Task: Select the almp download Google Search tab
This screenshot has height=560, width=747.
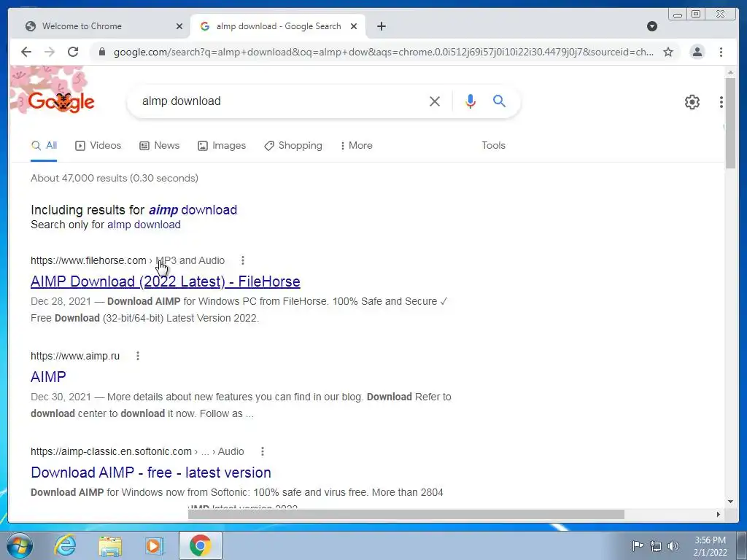Action: [x=278, y=26]
